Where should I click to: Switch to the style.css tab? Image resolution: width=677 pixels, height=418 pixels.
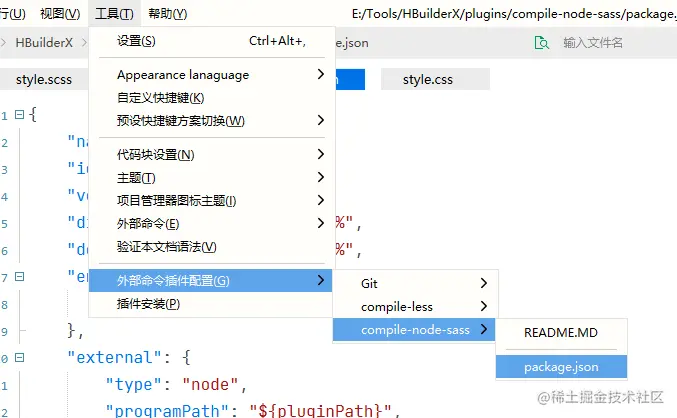435,79
